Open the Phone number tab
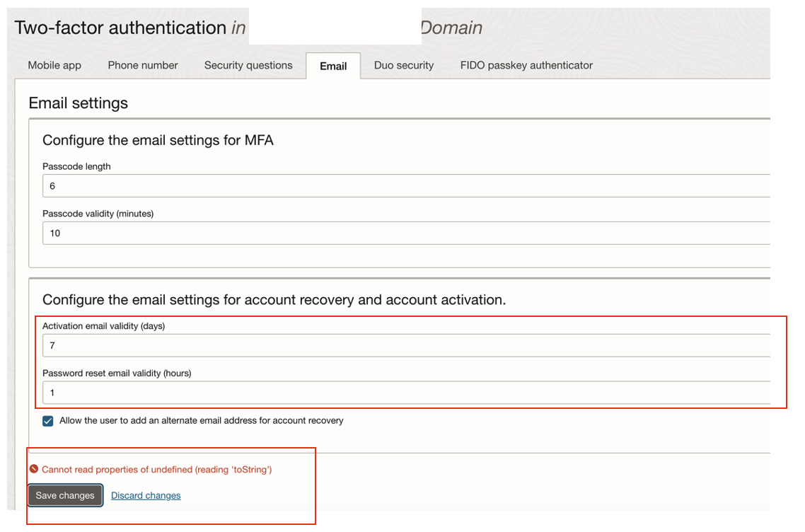This screenshot has height=532, width=805. click(x=142, y=65)
